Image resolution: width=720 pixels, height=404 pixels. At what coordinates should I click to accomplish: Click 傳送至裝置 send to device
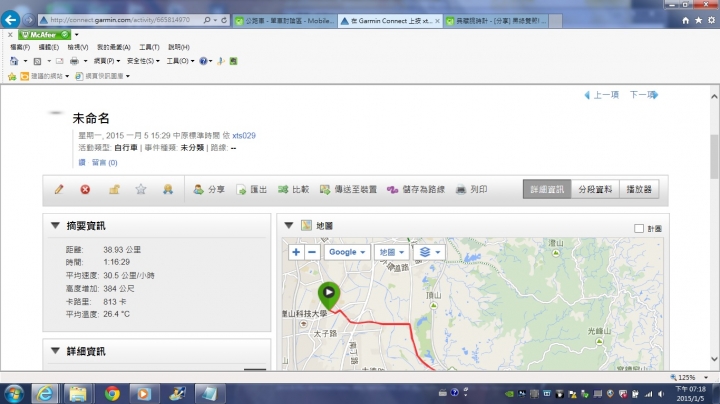348,189
